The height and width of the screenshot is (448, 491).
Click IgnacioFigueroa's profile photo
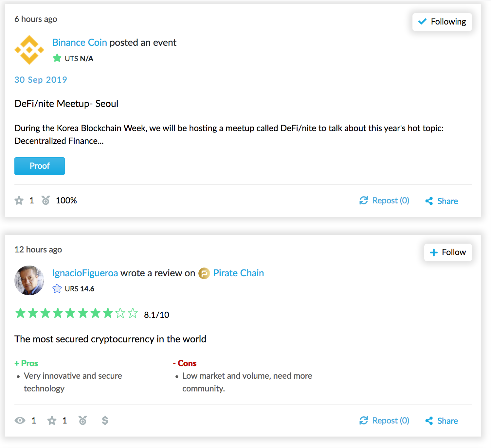point(29,280)
